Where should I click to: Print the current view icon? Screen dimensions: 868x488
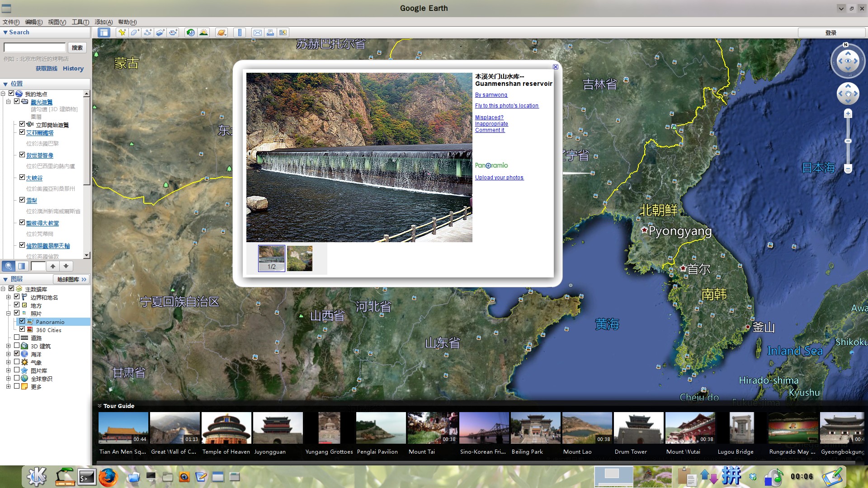(x=270, y=33)
